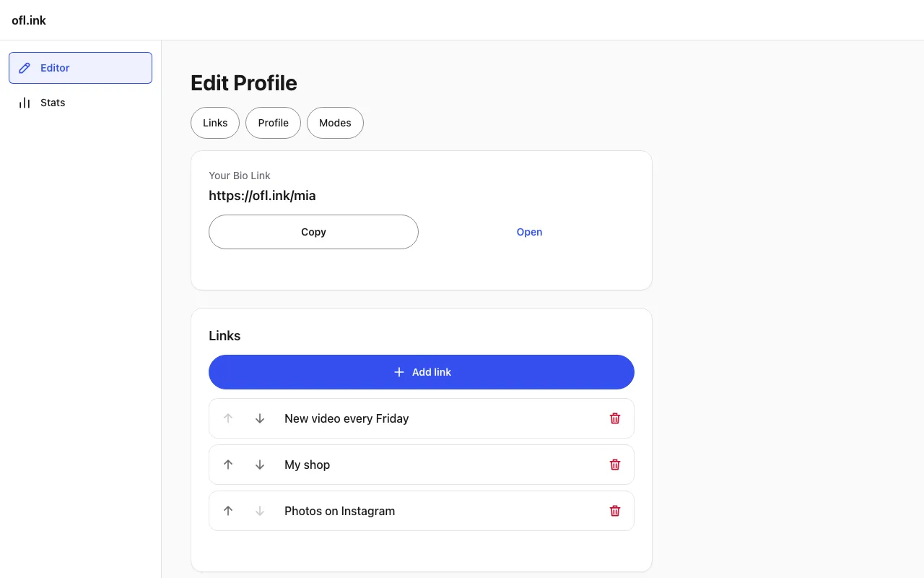Image resolution: width=924 pixels, height=578 pixels.
Task: Open the bio link page
Action: click(x=529, y=232)
